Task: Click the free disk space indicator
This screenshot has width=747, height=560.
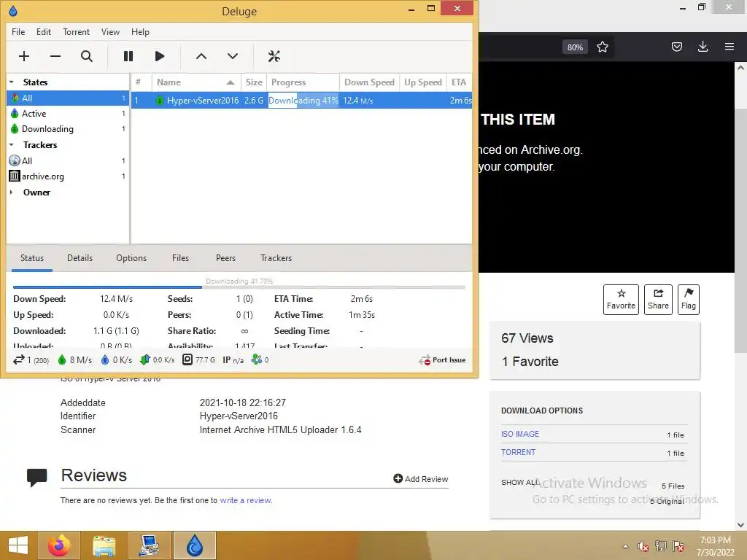Action: (198, 360)
